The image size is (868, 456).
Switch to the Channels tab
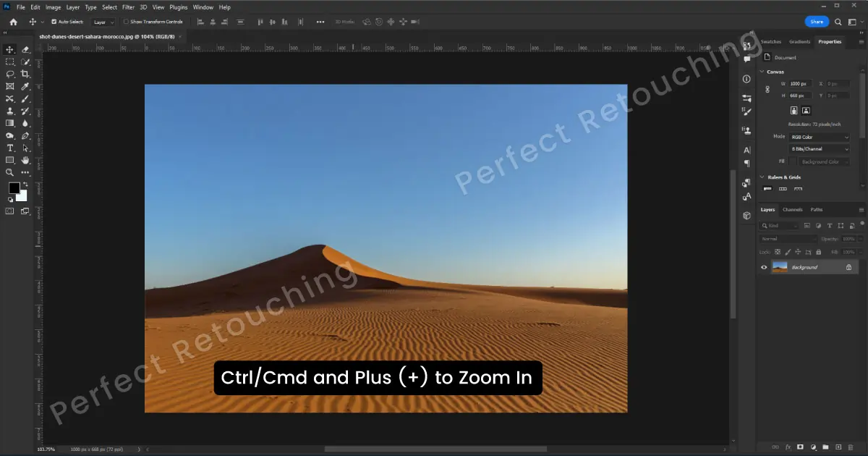792,210
